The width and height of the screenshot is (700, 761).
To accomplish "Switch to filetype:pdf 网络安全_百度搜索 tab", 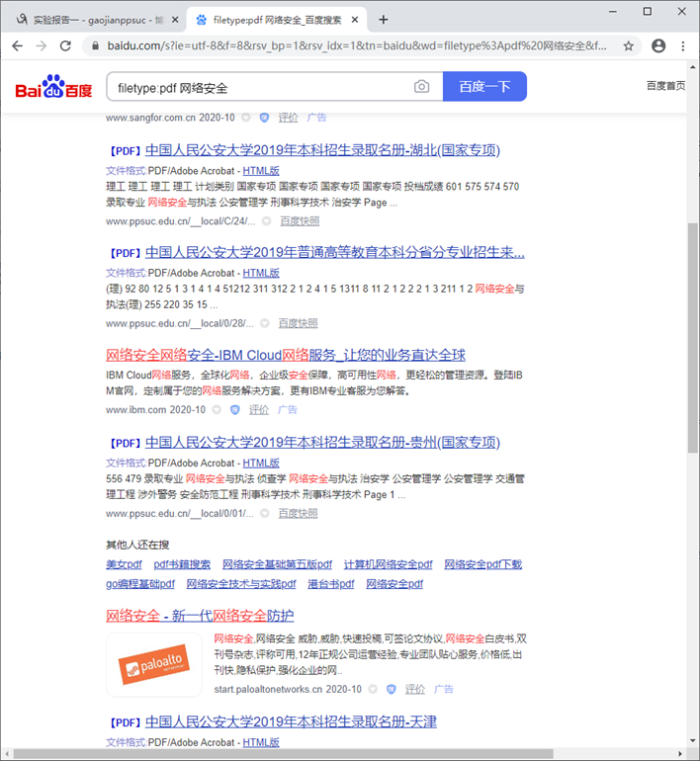I will click(x=277, y=20).
